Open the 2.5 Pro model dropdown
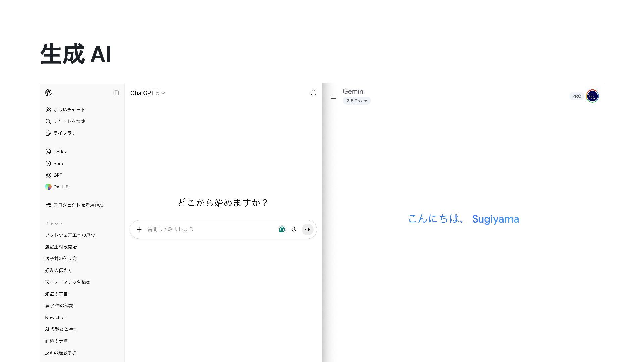Screen dimensions: 644x362 (x=357, y=101)
